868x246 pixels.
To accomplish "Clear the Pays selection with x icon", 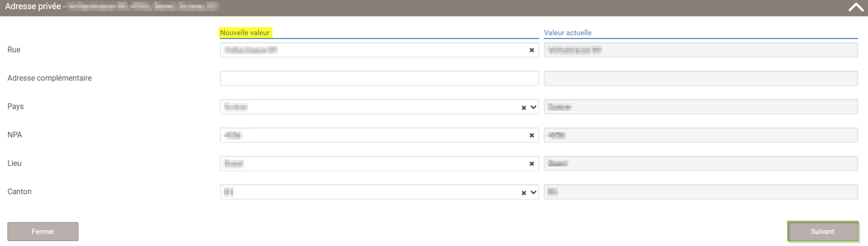I will [x=523, y=107].
